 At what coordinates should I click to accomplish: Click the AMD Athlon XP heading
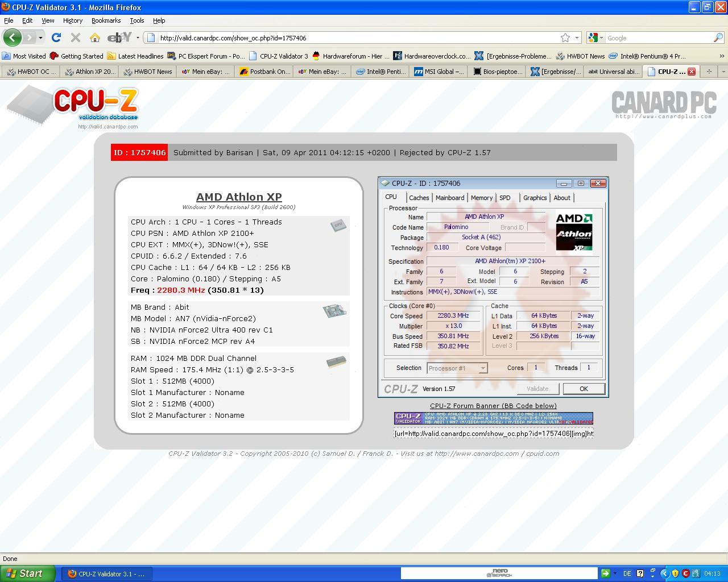[x=239, y=197]
